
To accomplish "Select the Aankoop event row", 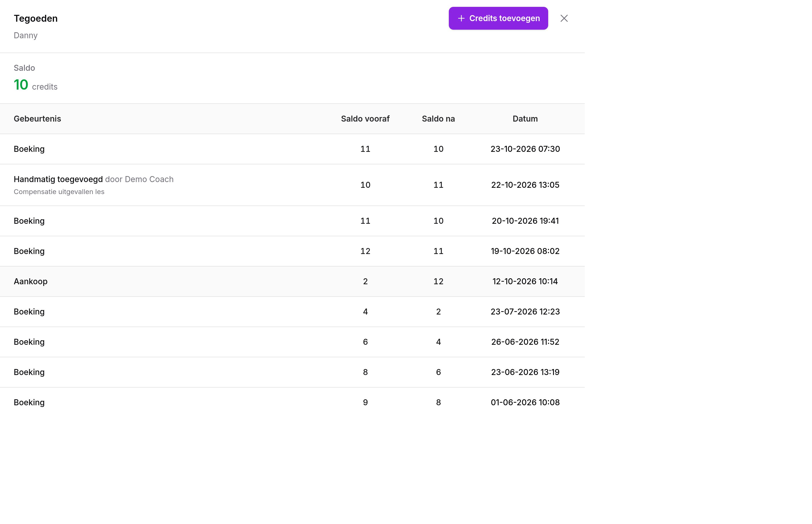I will (x=292, y=281).
